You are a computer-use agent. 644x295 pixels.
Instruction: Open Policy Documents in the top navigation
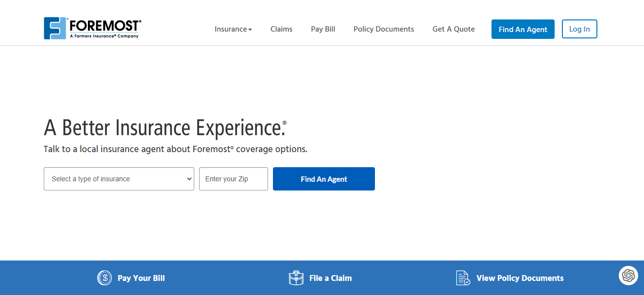point(384,29)
